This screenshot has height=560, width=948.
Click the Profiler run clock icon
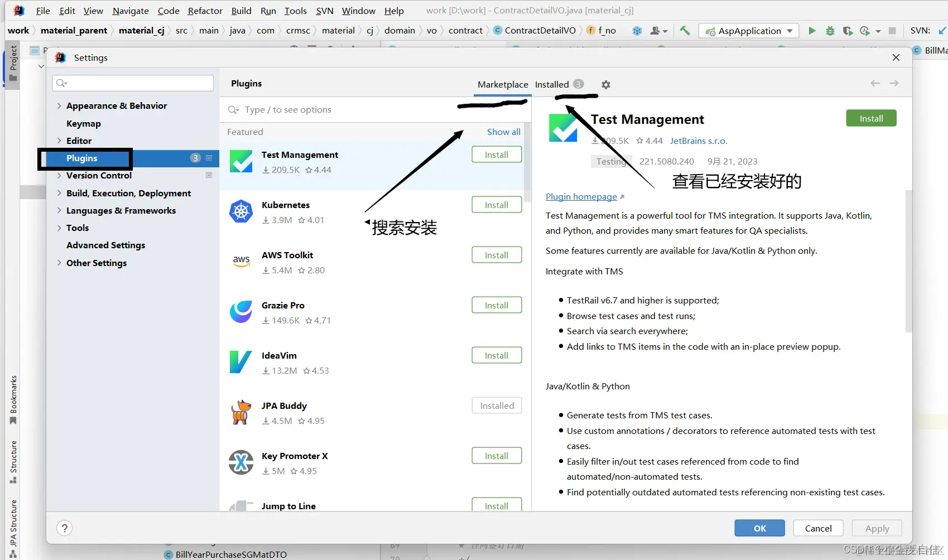[865, 31]
